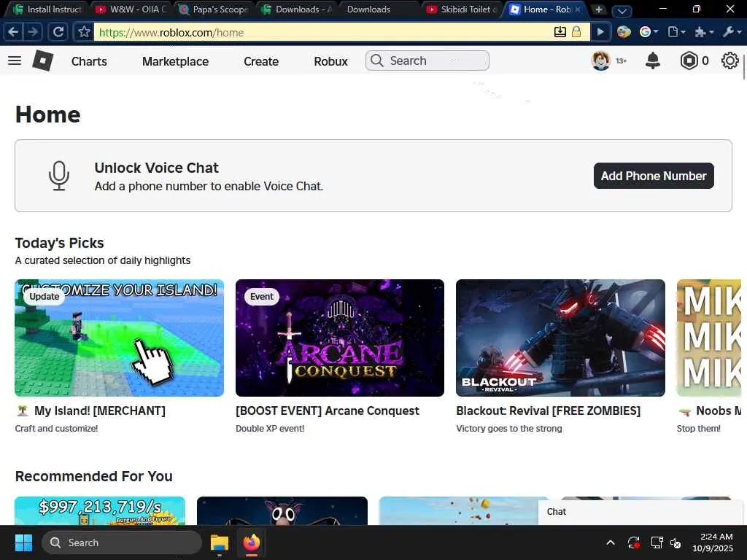Viewport: 747px width, 560px height.
Task: Open the network tray icon
Action: point(657,542)
